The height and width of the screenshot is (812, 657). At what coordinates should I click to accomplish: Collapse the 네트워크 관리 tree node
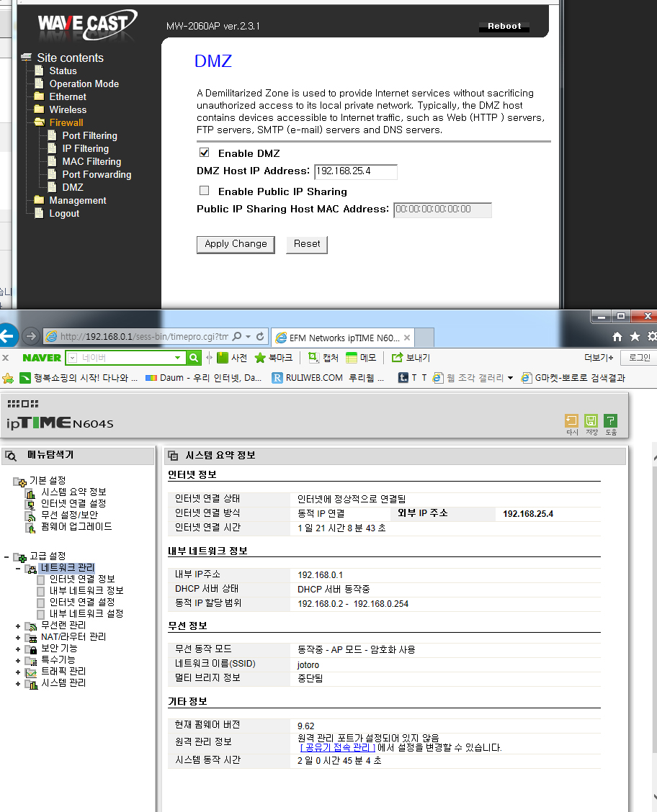click(x=18, y=568)
